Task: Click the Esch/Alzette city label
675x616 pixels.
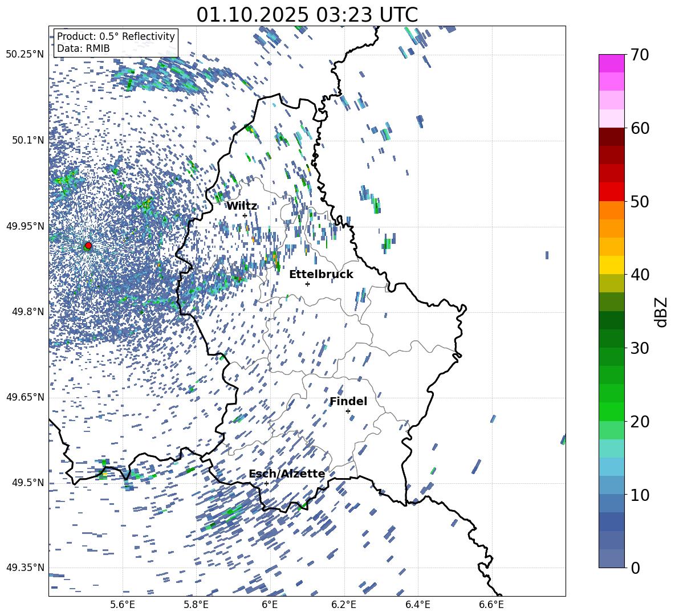Action: [x=287, y=474]
